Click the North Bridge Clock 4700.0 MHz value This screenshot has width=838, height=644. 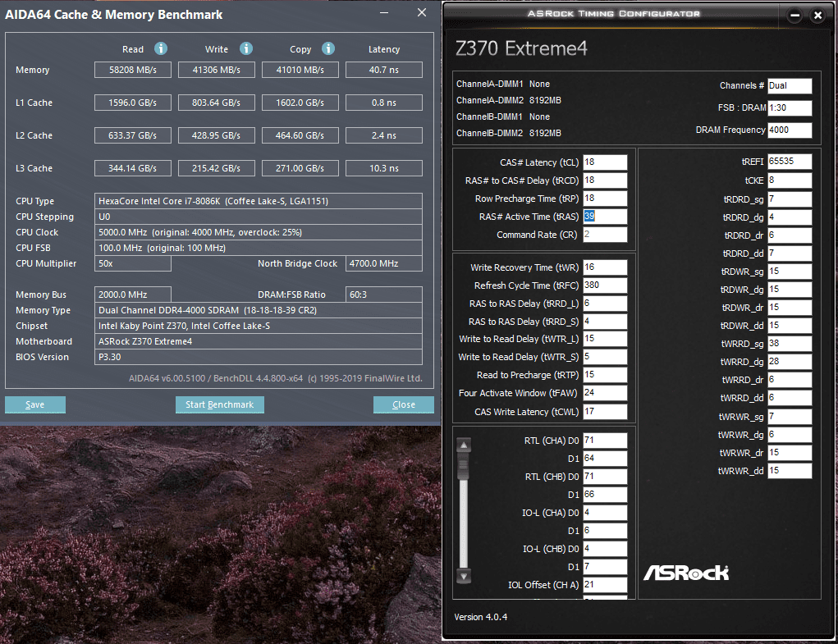(x=384, y=263)
